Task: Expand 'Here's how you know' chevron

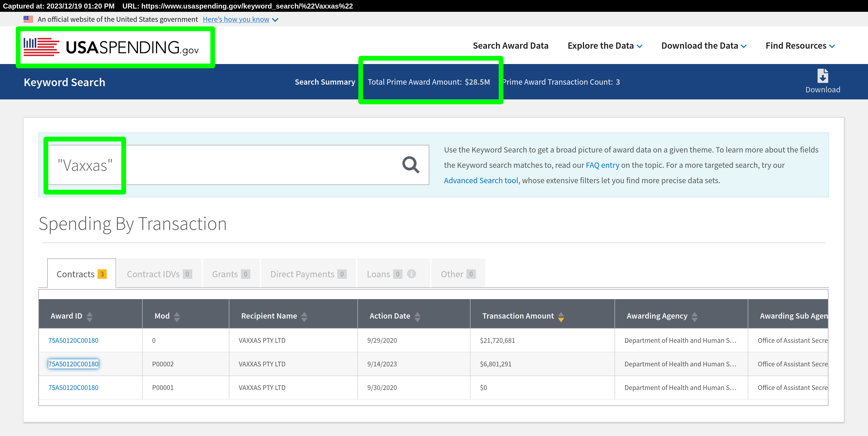Action: 275,20
